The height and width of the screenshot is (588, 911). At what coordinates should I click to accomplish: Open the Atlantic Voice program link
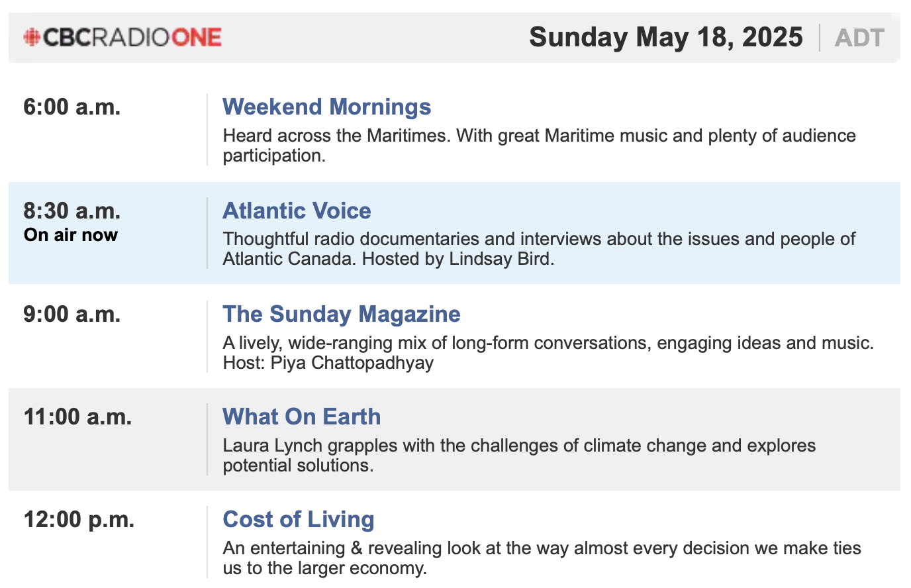click(x=297, y=211)
